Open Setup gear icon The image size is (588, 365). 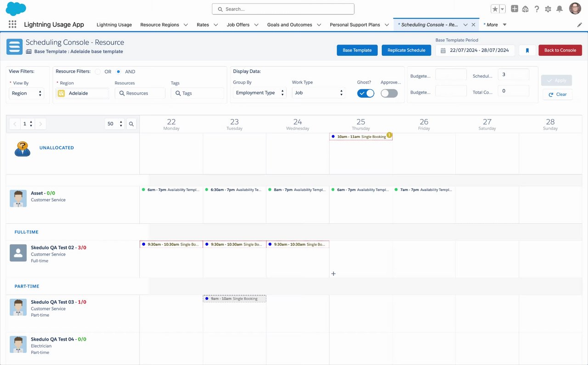pyautogui.click(x=548, y=9)
